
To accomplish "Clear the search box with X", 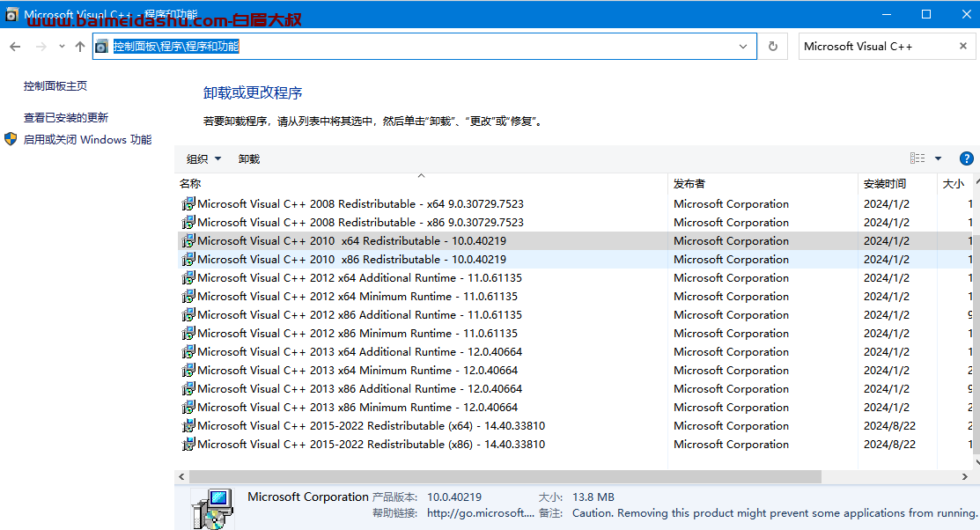I will pos(963,46).
